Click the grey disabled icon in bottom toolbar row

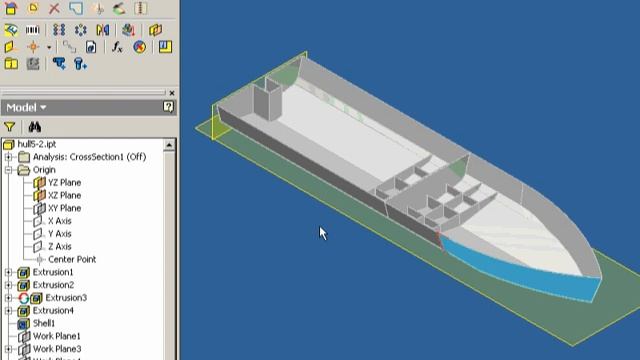tap(33, 64)
